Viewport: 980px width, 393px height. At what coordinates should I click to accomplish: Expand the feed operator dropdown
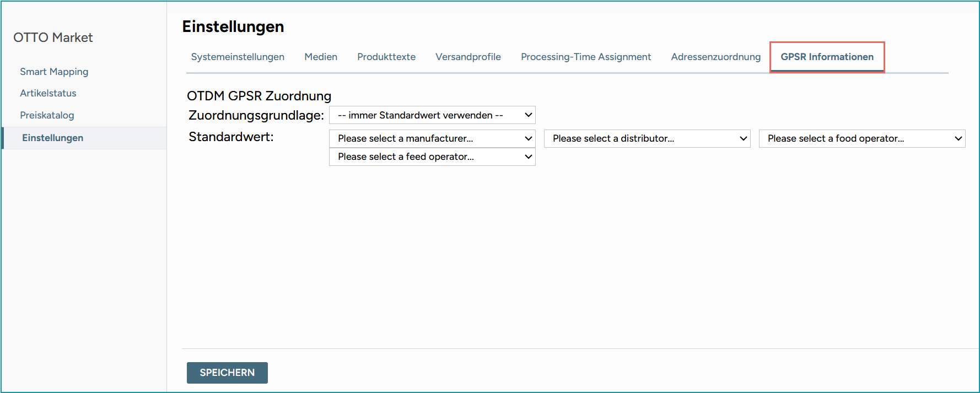coord(432,157)
